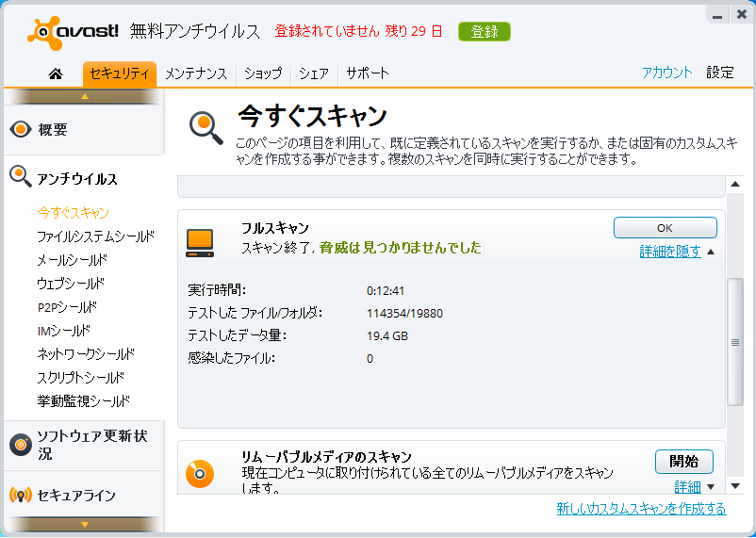Open the サポート tab
The height and width of the screenshot is (538, 756).
pyautogui.click(x=368, y=74)
